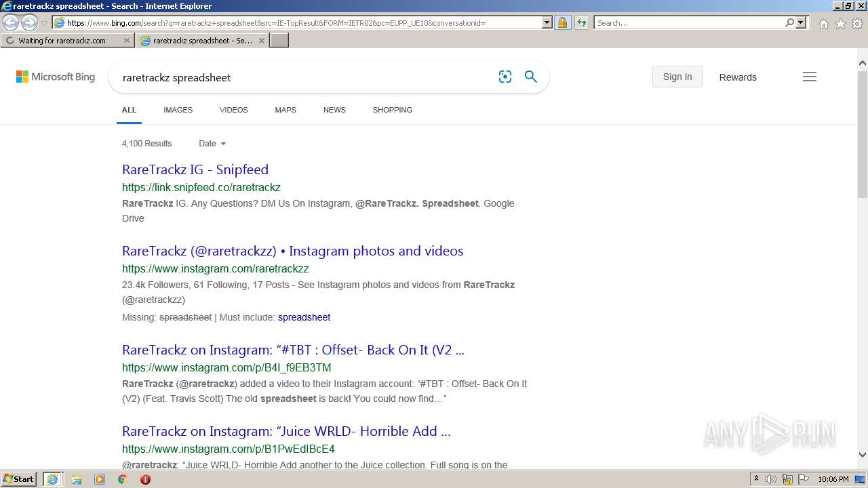Show hidden system tray icons
The width and height of the screenshot is (868, 488).
point(756,479)
